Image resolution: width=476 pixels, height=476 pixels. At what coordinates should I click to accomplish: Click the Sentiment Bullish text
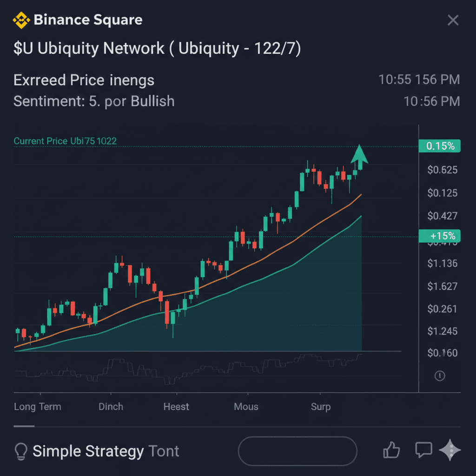coord(94,101)
